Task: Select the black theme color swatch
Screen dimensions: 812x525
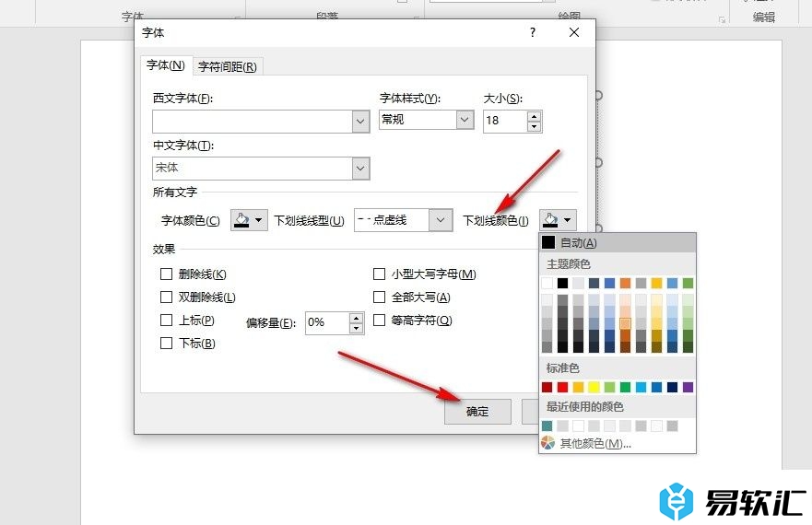Action: (x=562, y=283)
